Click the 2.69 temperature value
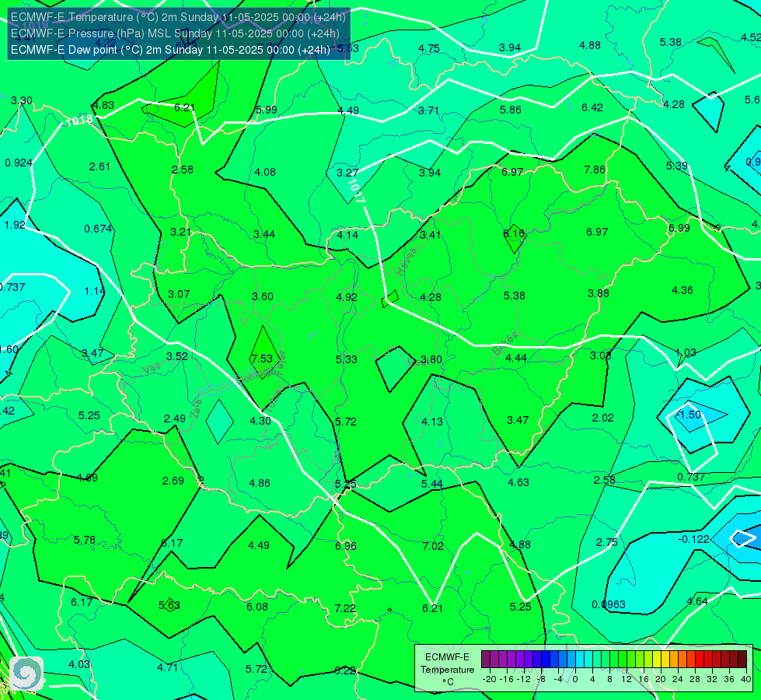Screen dimensions: 761x700 (173, 481)
